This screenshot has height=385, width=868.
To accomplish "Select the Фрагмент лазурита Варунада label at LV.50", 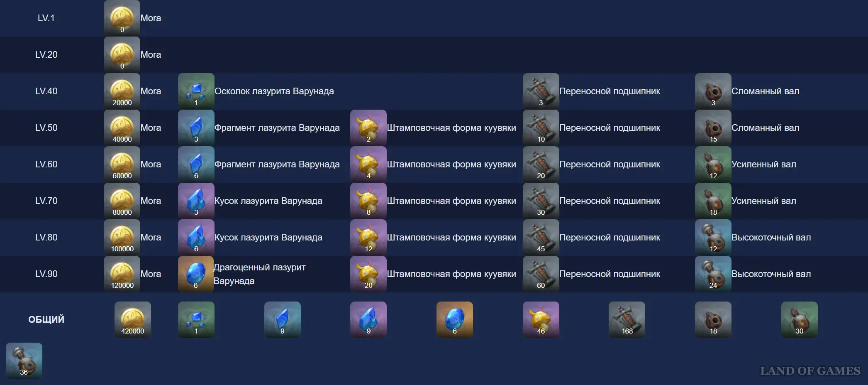I will point(277,128).
